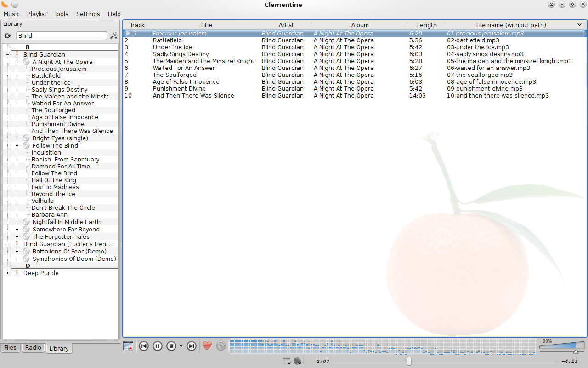Open the playlist column header dropdown arrow
This screenshot has width=588, height=368.
pos(580,25)
